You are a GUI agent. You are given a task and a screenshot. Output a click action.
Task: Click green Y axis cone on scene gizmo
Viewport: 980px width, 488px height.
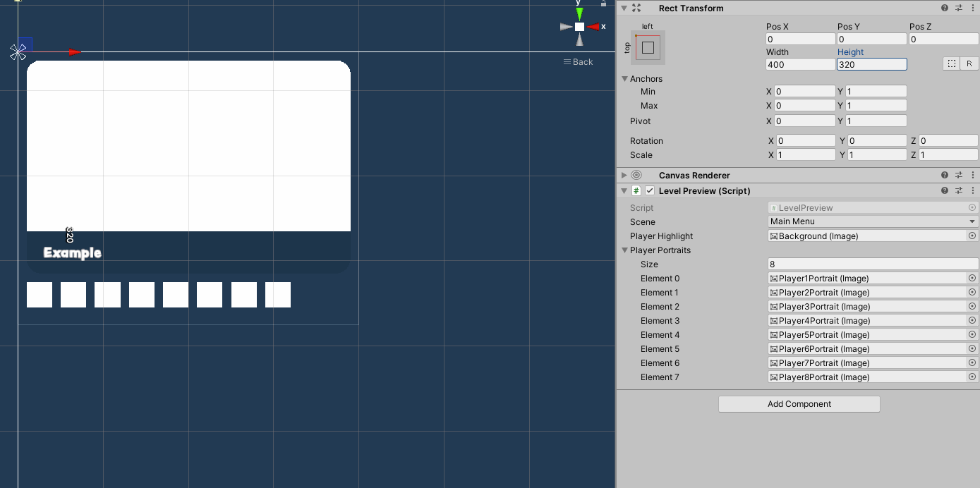click(x=579, y=13)
